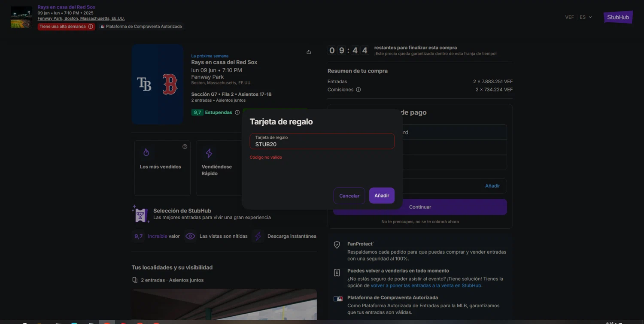644x324 pixels.
Task: Click the green 9,7 rating badge
Action: (197, 112)
